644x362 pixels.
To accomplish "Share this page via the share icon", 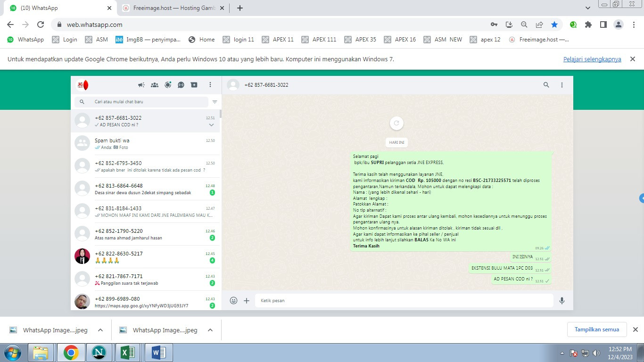I will 539,25.
